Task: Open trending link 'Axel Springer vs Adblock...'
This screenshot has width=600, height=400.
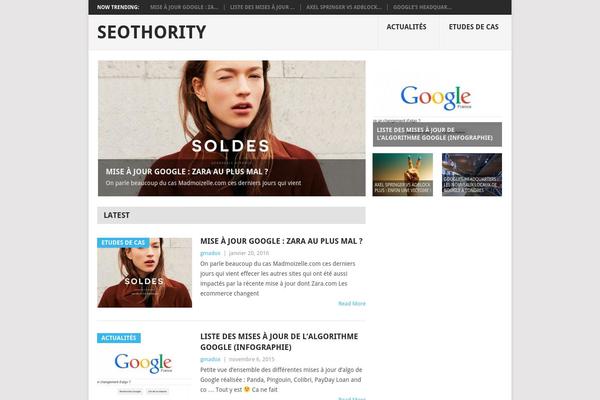Action: (344, 7)
